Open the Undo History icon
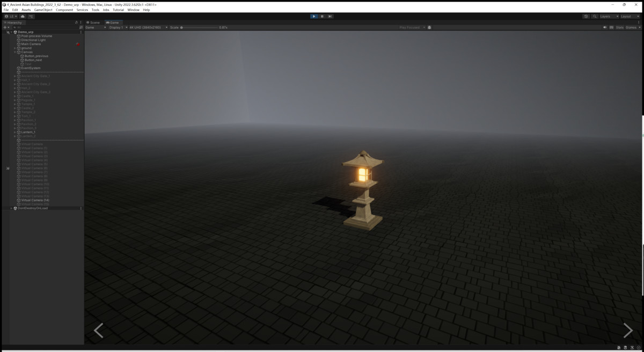The height and width of the screenshot is (352, 644). [x=586, y=17]
